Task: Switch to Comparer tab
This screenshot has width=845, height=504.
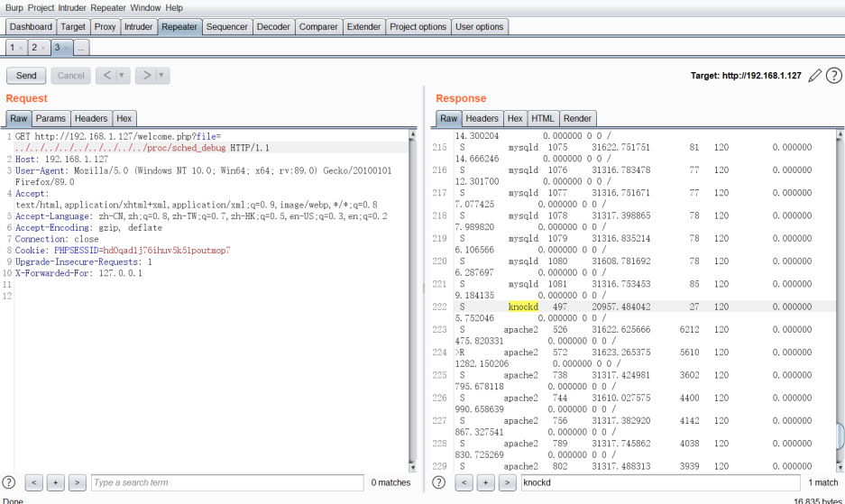Action: pyautogui.click(x=318, y=26)
